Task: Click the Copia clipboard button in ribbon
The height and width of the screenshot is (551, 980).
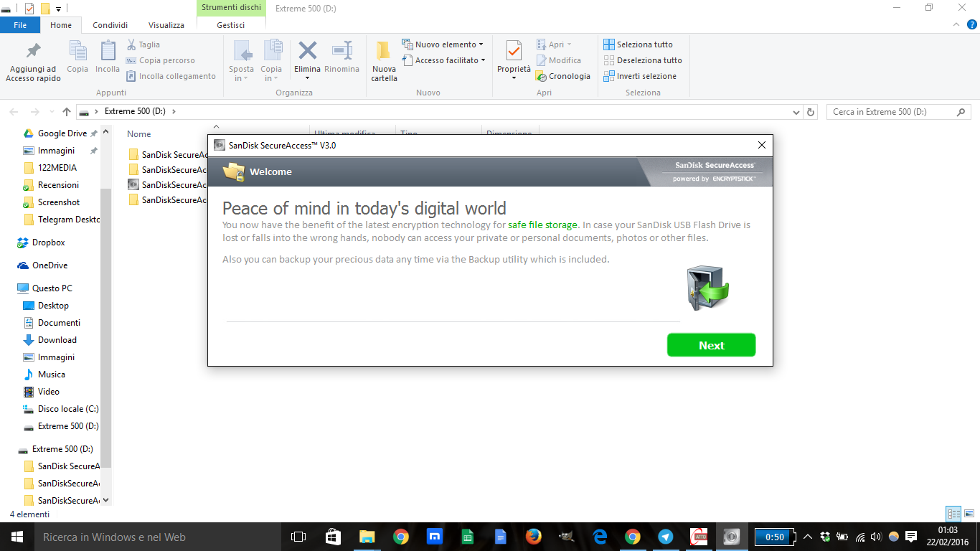Action: (77, 57)
